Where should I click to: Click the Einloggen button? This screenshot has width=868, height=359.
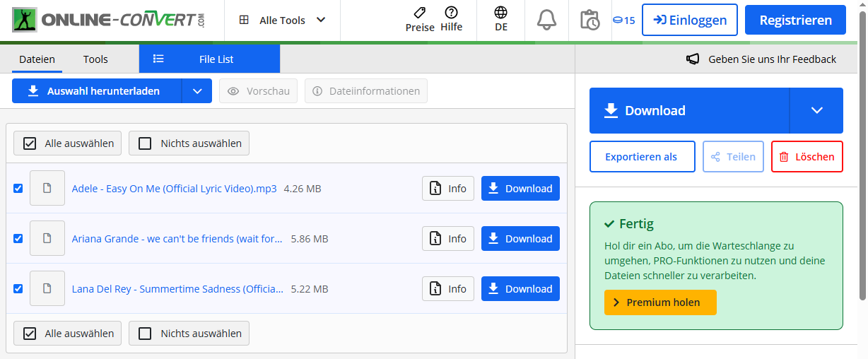(x=690, y=20)
